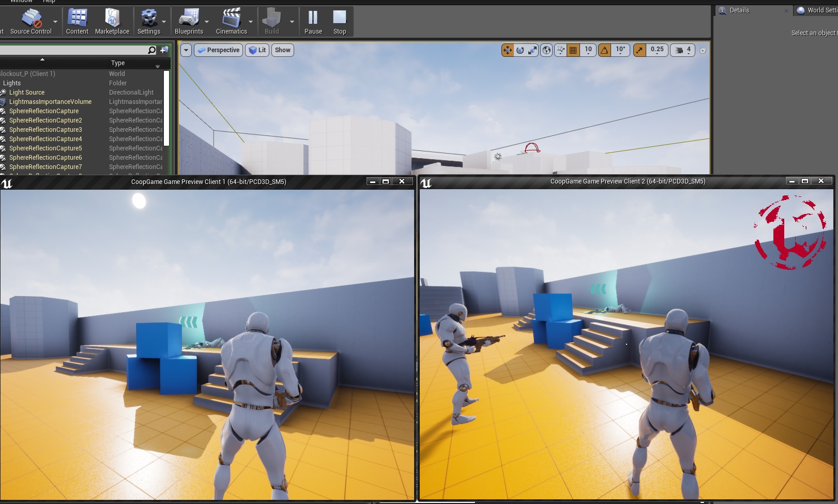Open the Marketplace
The height and width of the screenshot is (504, 838).
tap(112, 22)
